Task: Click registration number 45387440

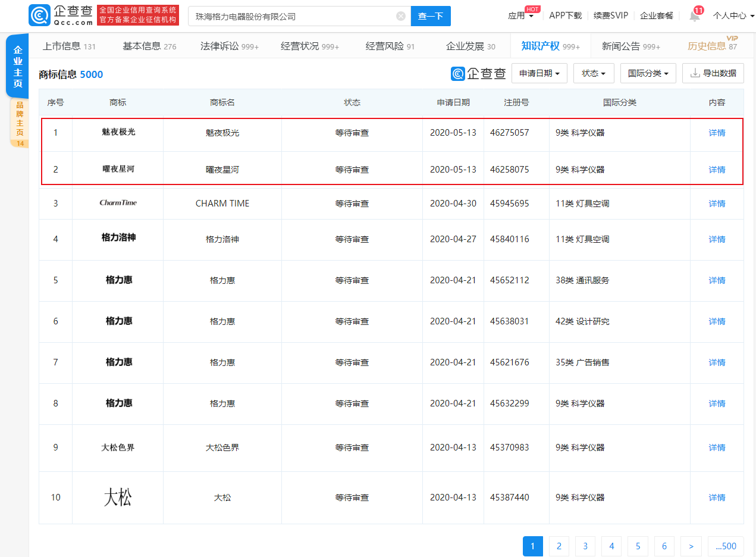Action: pos(510,497)
